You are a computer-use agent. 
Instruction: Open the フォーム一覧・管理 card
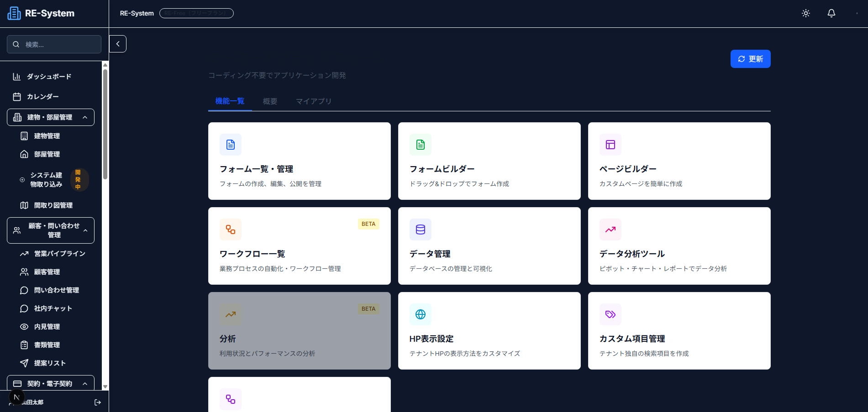pos(300,161)
